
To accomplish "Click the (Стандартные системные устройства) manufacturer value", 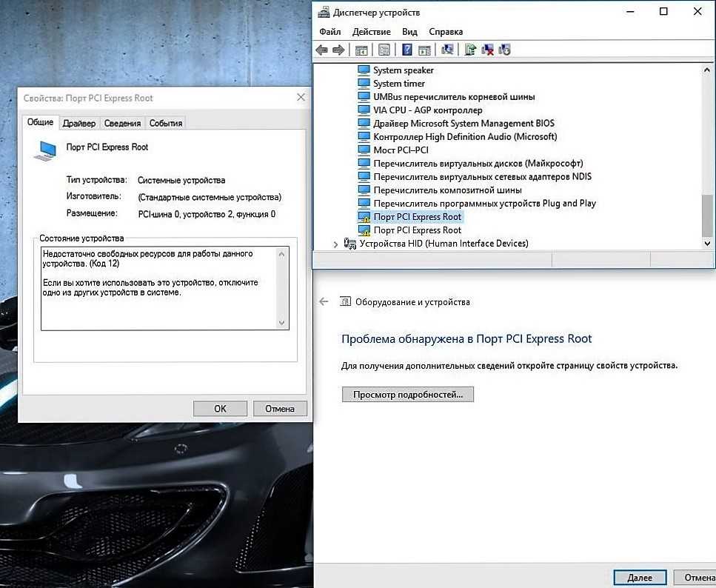I will 210,198.
